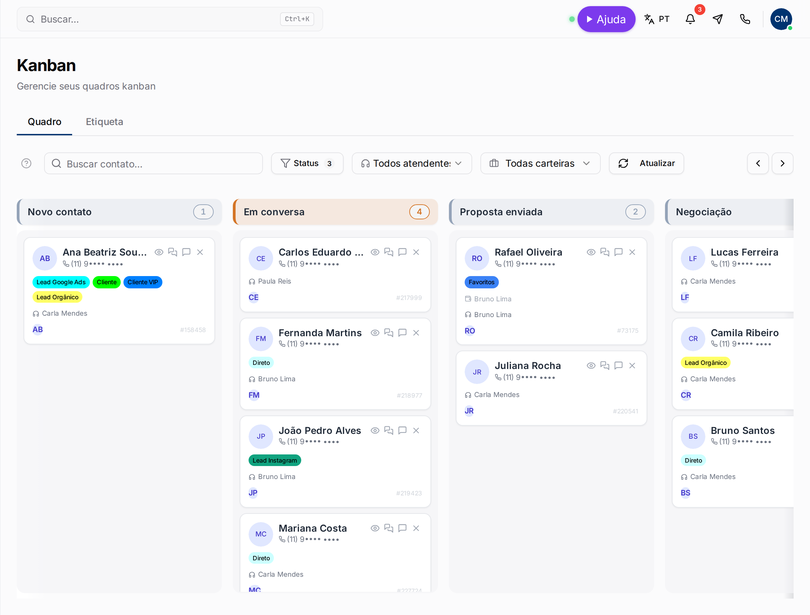
Task: Open the phone call icon in header
Action: pos(745,19)
